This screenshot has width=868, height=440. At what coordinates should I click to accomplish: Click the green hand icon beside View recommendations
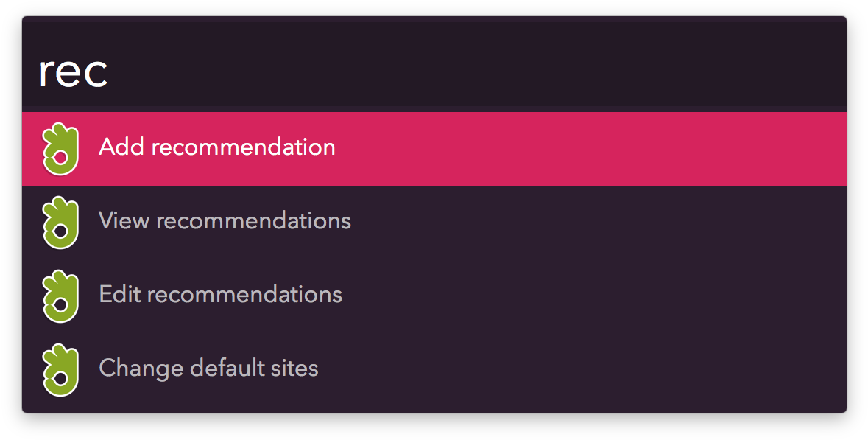pyautogui.click(x=60, y=222)
